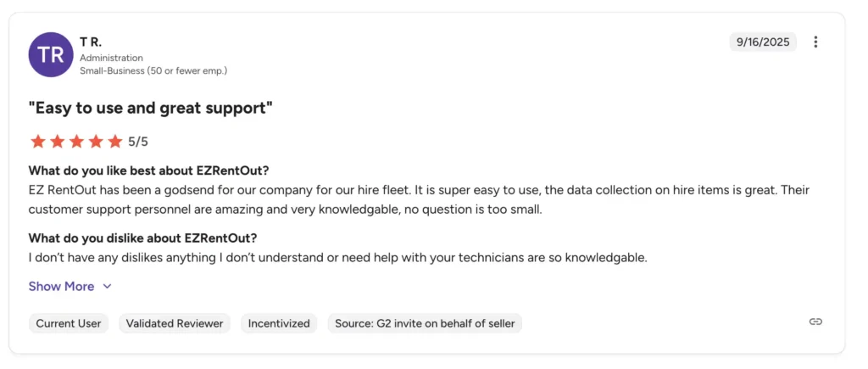Click the "Easy to use and great support" title
Image resolution: width=868 pixels, height=369 pixels.
pos(151,109)
